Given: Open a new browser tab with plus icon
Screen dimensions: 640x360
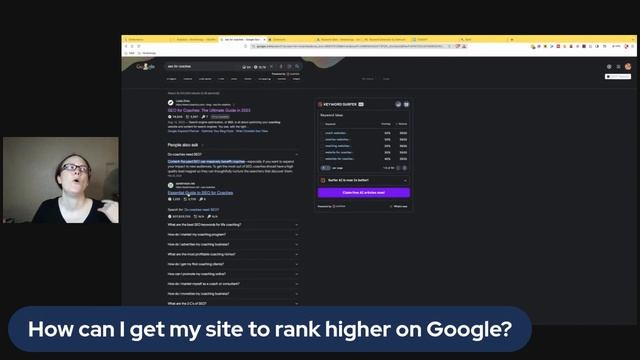Looking at the screenshot, I should (512, 40).
